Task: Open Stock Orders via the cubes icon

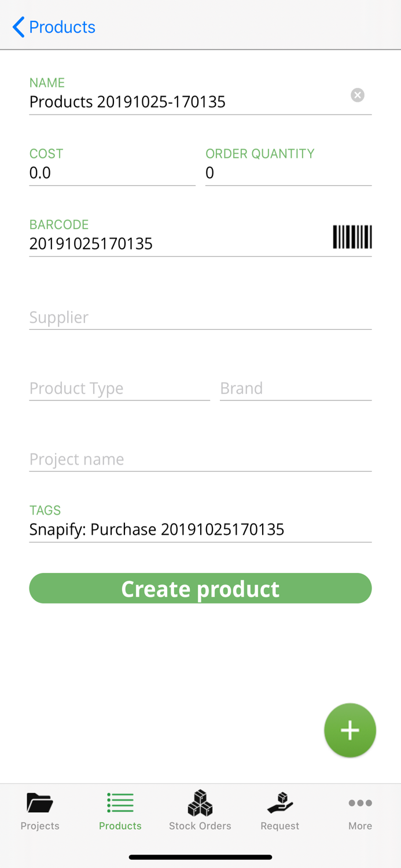Action: pyautogui.click(x=200, y=803)
